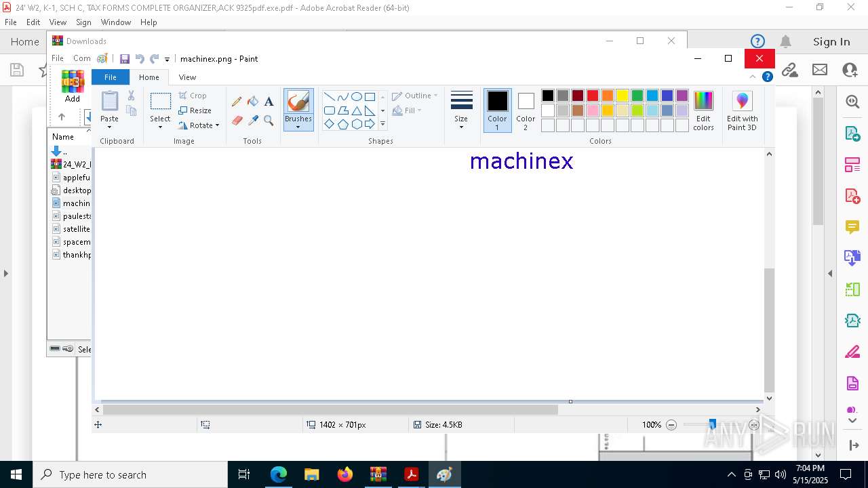This screenshot has height=488, width=868.
Task: Select the Text tool in Paint
Action: pos(269,102)
